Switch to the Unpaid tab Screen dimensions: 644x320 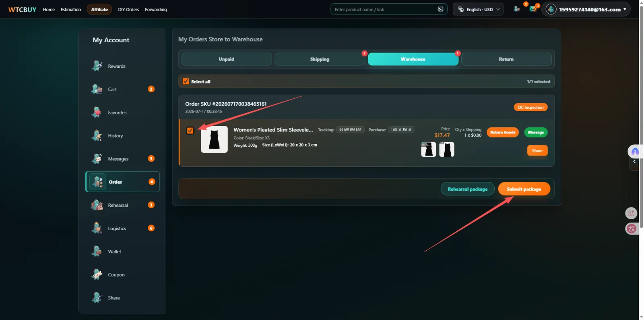tap(227, 59)
